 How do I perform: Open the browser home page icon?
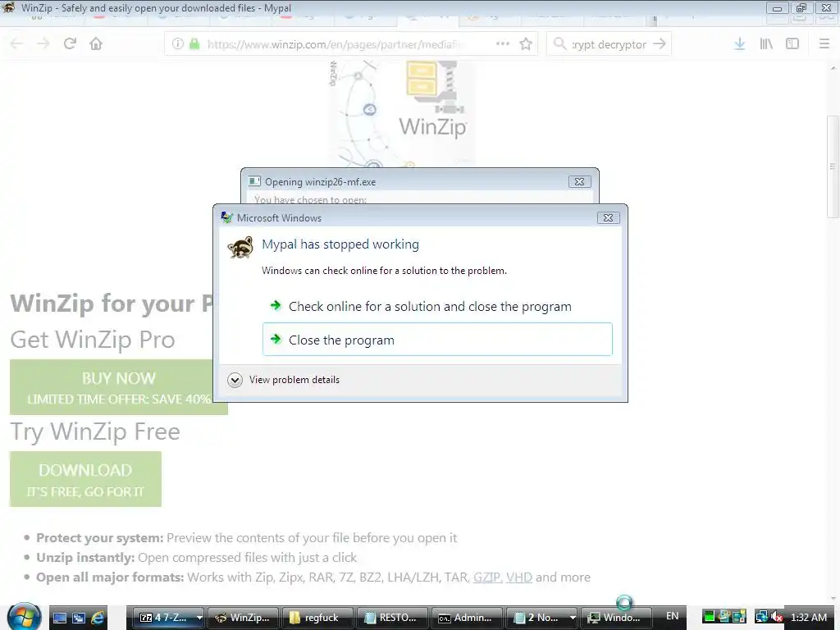[x=96, y=44]
